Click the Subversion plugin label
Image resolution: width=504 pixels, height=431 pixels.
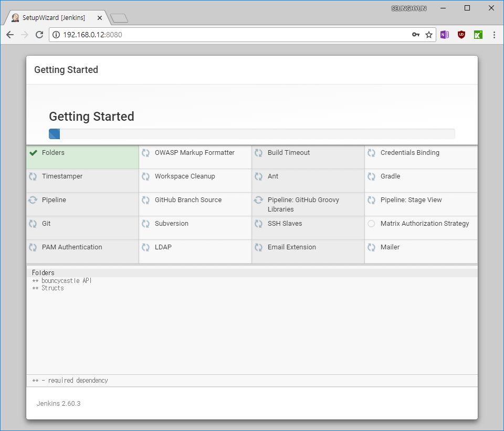pyautogui.click(x=172, y=223)
